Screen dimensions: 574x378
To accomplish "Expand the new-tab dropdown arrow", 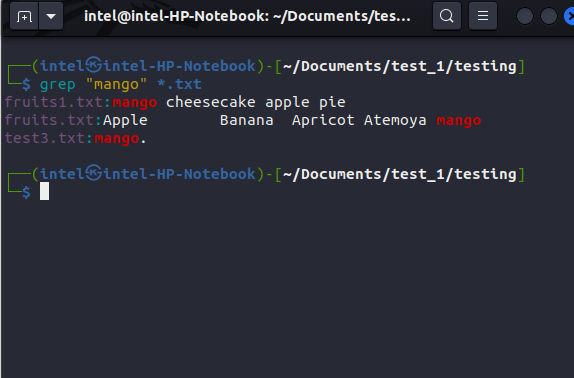I will pos(51,16).
